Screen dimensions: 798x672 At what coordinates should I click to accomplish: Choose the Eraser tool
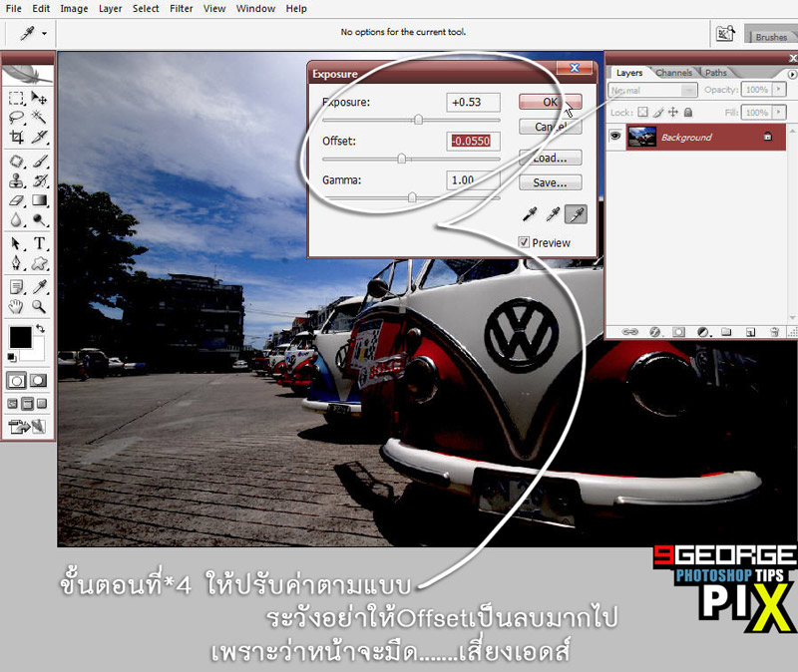tap(16, 200)
